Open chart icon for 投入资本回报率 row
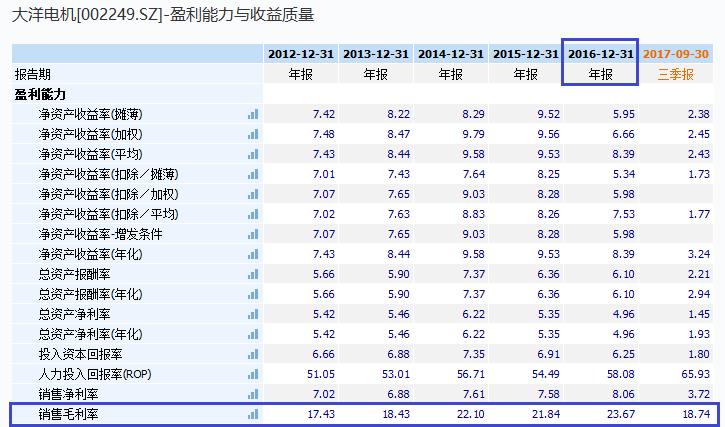 (253, 354)
